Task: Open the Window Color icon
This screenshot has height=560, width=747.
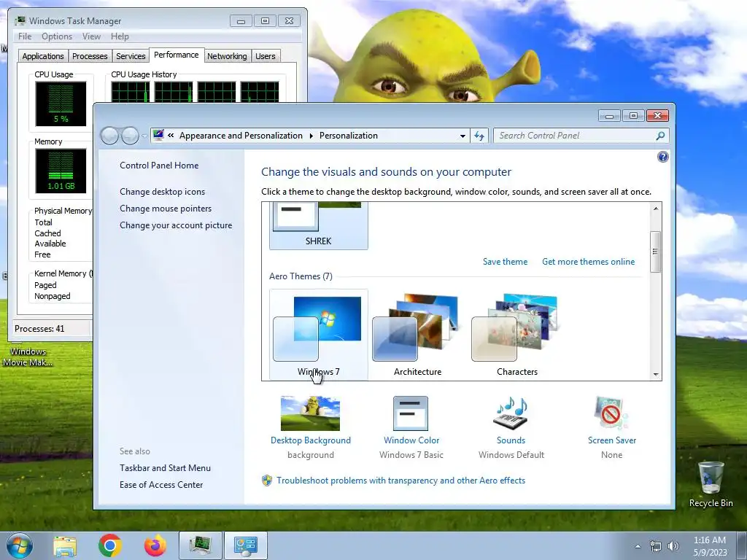Action: pos(411,413)
